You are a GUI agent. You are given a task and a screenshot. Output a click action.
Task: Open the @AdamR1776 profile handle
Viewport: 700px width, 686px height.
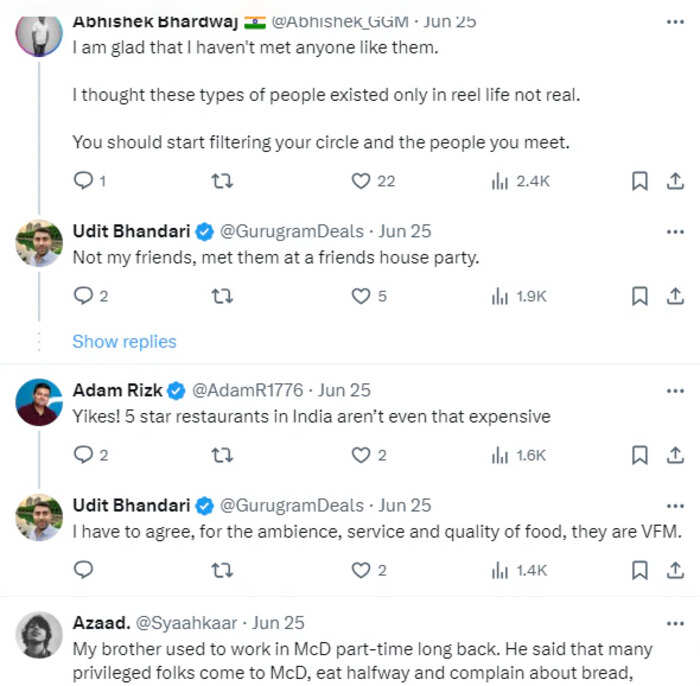tap(247, 390)
